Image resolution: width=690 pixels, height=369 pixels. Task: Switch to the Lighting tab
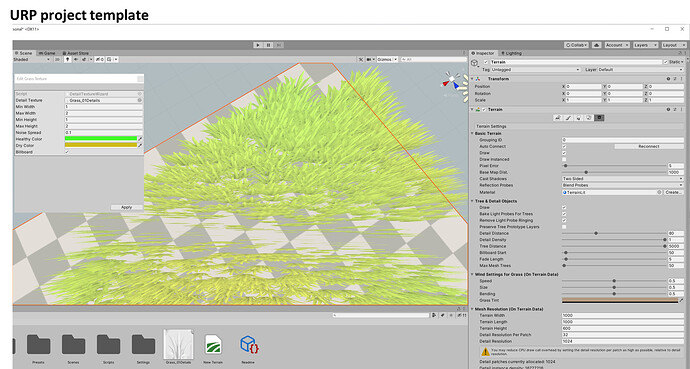511,53
